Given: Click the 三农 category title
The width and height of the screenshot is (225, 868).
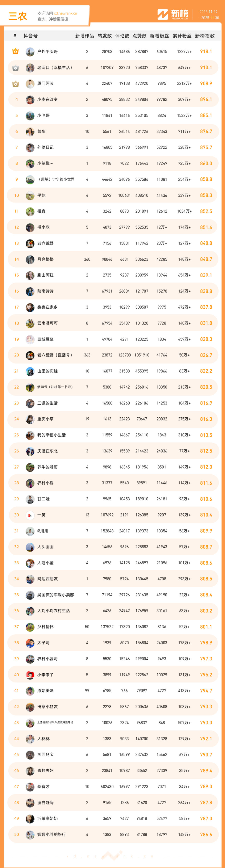Looking at the screenshot, I should 17,16.
